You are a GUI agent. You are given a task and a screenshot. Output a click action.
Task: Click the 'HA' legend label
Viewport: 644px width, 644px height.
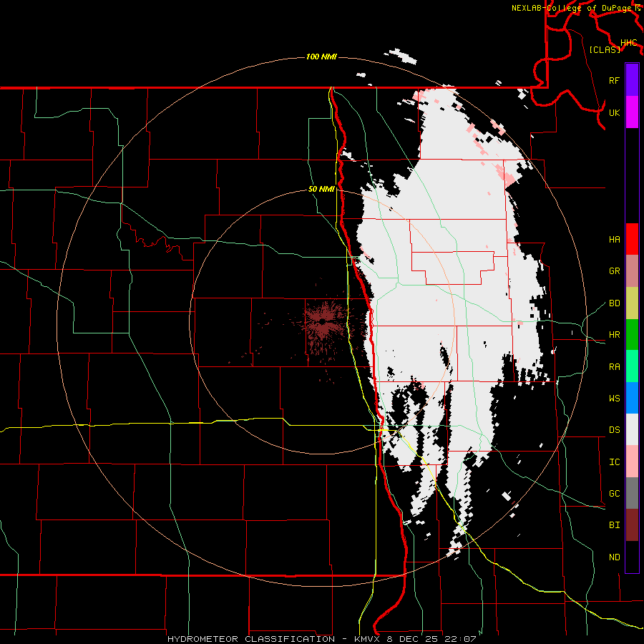(x=614, y=240)
